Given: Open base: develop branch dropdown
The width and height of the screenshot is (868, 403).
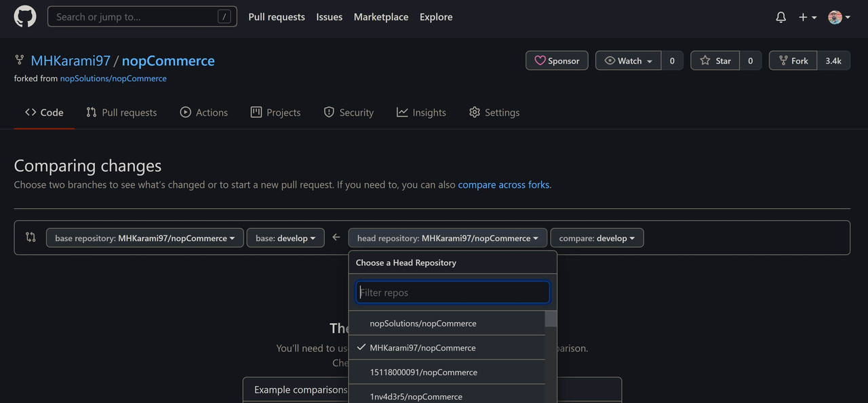Looking at the screenshot, I should point(285,237).
